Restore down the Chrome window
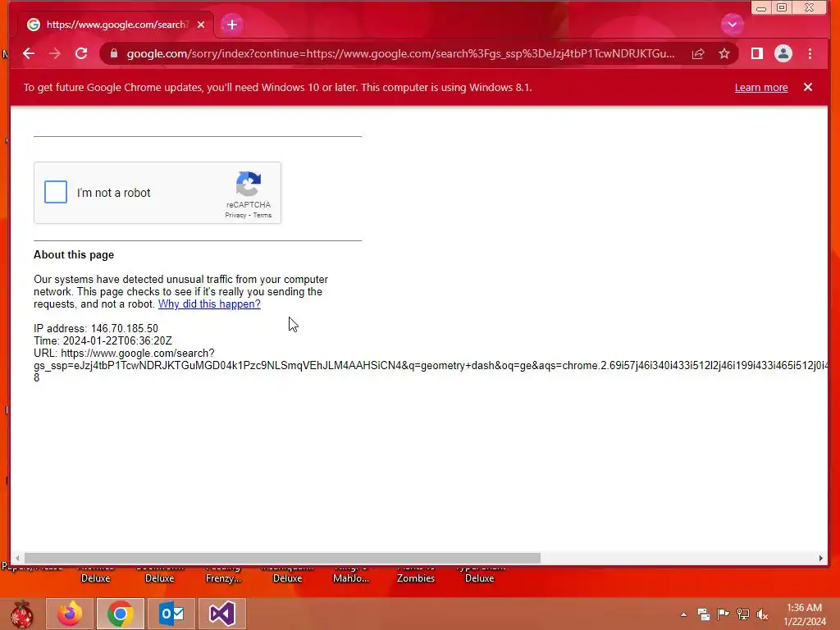Image resolution: width=840 pixels, height=630 pixels. coord(782,7)
